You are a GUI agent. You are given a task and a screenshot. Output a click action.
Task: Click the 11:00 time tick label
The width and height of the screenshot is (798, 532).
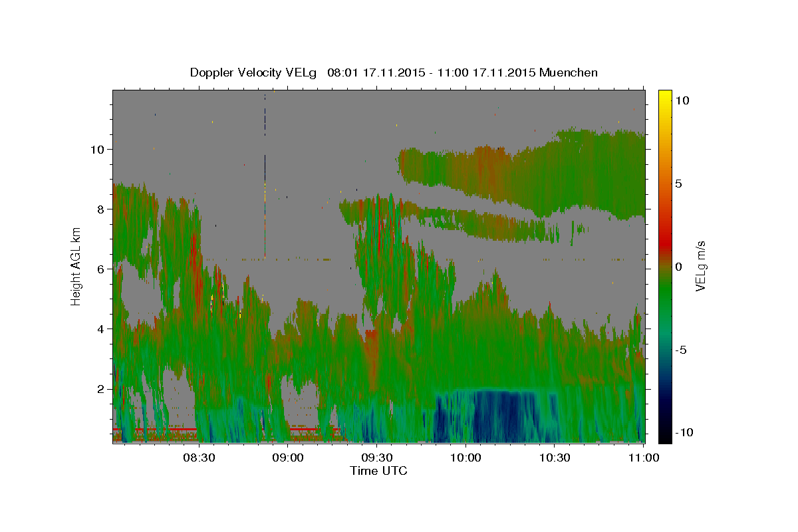643,458
